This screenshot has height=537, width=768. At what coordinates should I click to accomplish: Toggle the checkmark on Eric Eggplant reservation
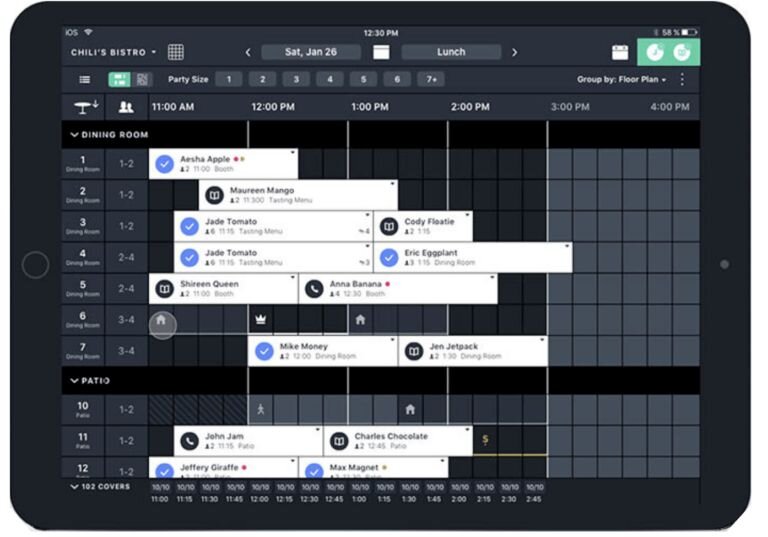[389, 258]
